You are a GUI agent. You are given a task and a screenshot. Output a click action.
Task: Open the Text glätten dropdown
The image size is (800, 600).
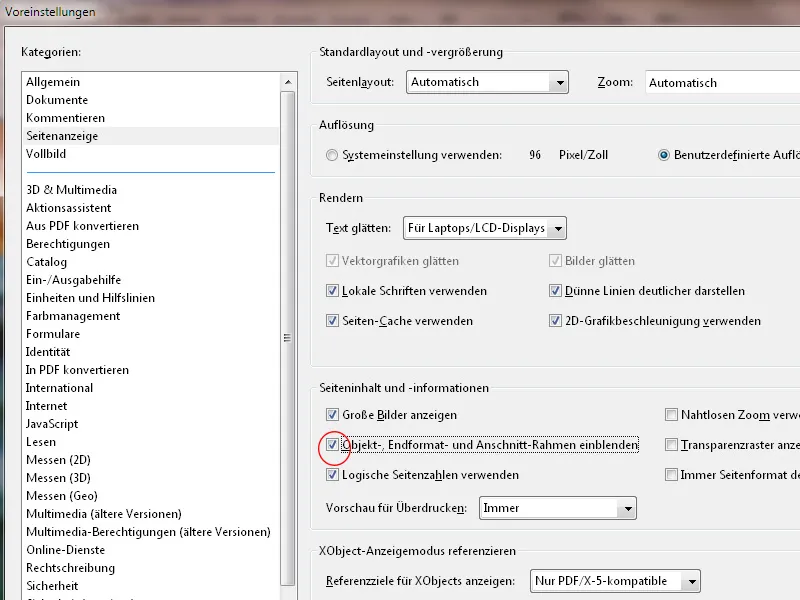click(485, 228)
